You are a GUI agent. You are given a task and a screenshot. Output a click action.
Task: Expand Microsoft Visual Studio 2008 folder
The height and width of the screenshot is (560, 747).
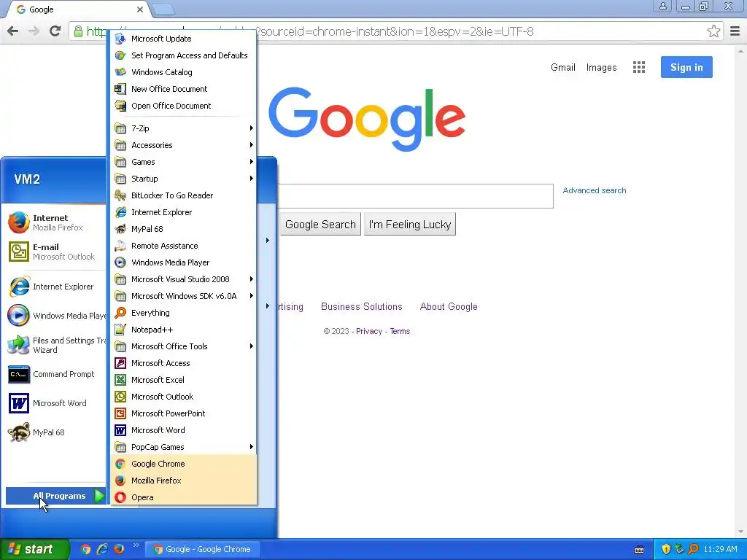(183, 279)
